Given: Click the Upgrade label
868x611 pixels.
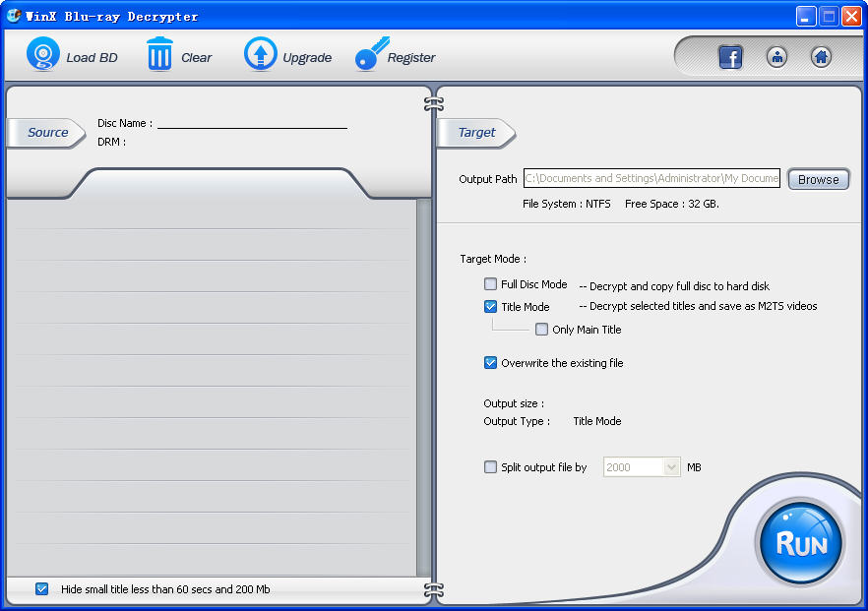Looking at the screenshot, I should (307, 57).
